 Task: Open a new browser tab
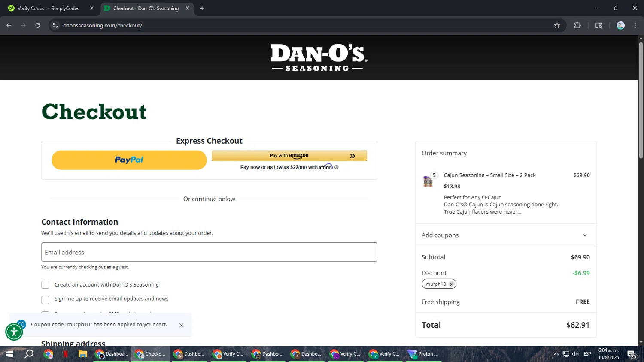[202, 8]
